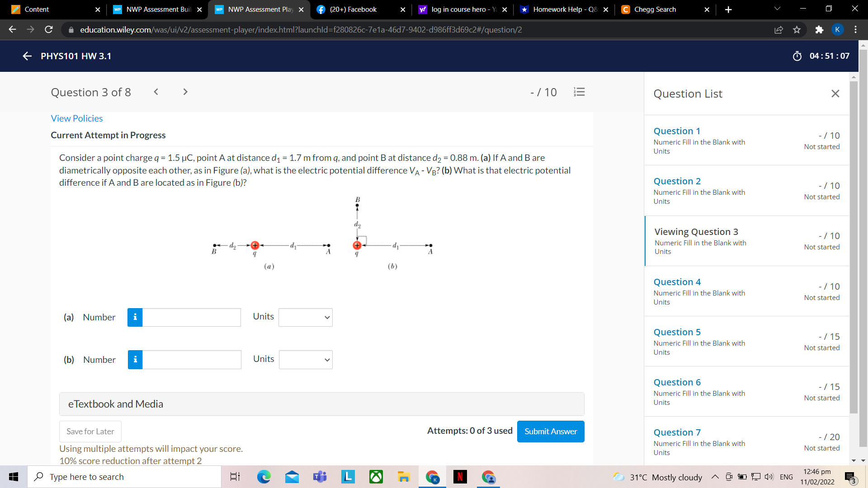
Task: Close the Question List panel
Action: (x=835, y=94)
